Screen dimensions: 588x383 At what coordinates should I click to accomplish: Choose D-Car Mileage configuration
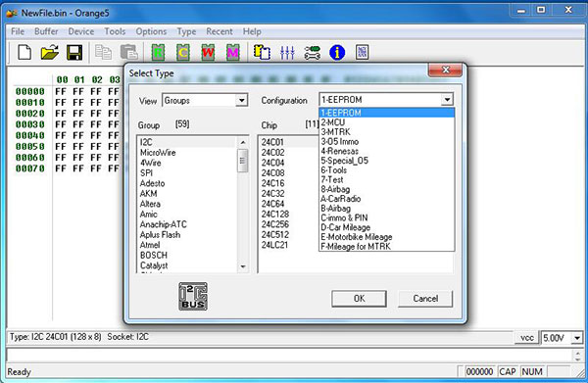[x=387, y=227]
